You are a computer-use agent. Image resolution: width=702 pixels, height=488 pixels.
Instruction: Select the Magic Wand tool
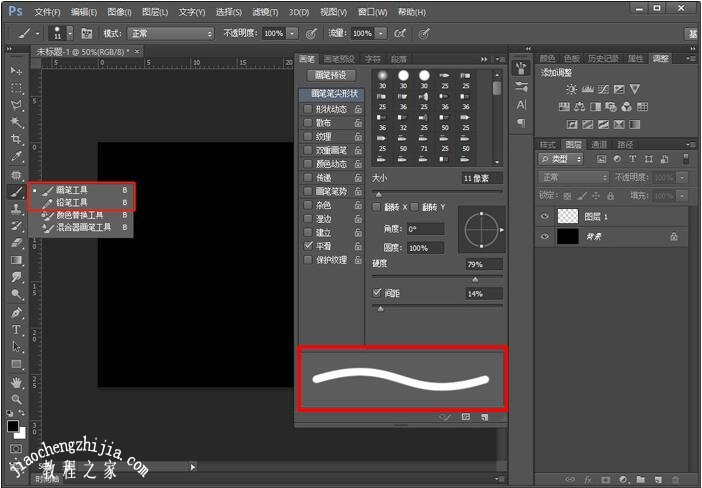pyautogui.click(x=16, y=122)
